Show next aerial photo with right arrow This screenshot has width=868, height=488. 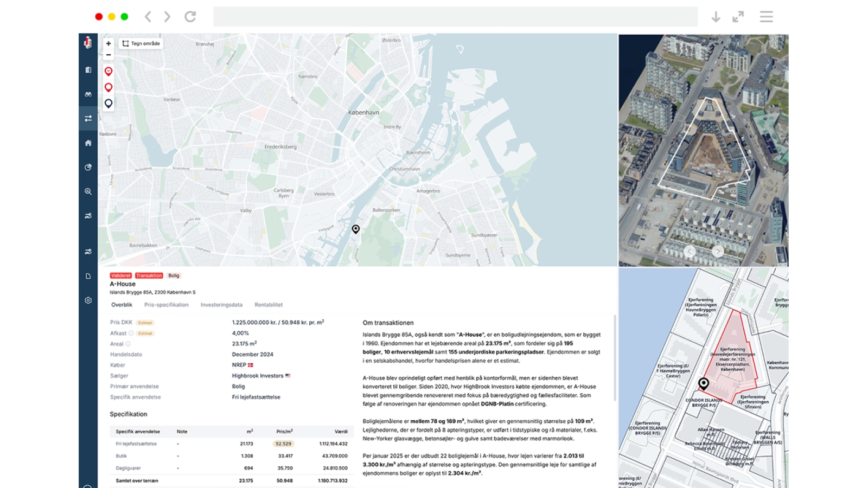717,251
